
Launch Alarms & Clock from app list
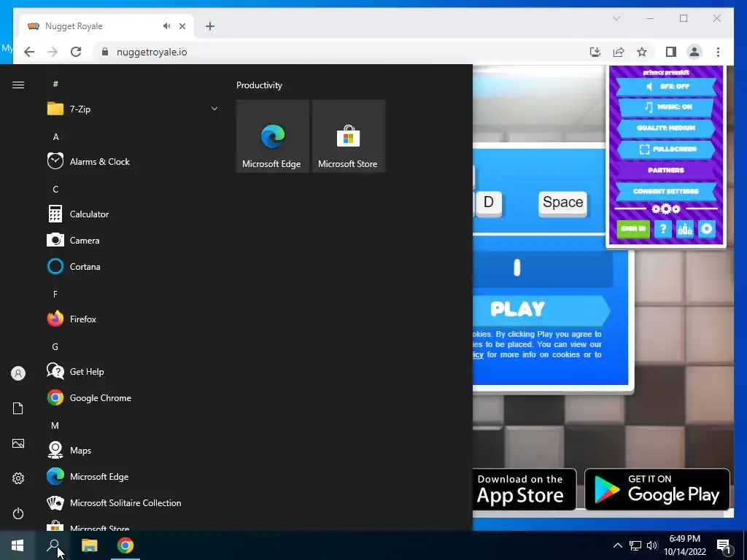(x=133, y=161)
